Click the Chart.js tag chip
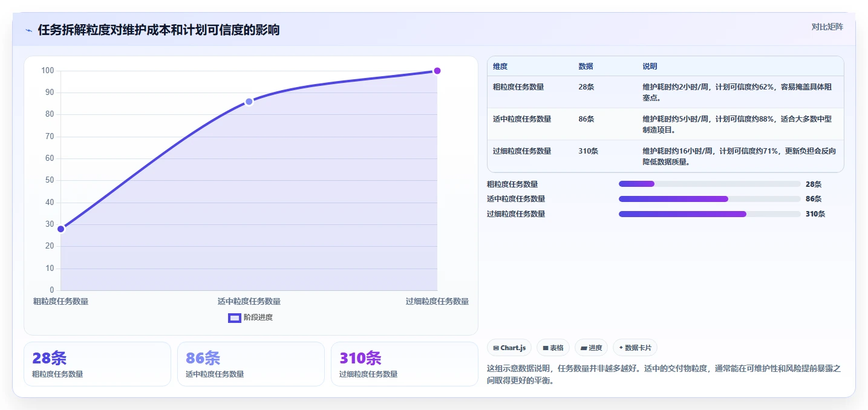 (509, 348)
